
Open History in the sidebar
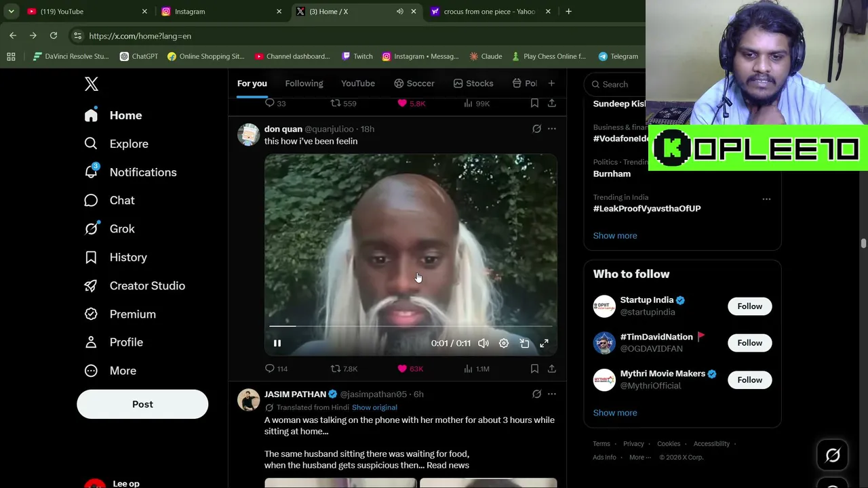click(x=115, y=258)
